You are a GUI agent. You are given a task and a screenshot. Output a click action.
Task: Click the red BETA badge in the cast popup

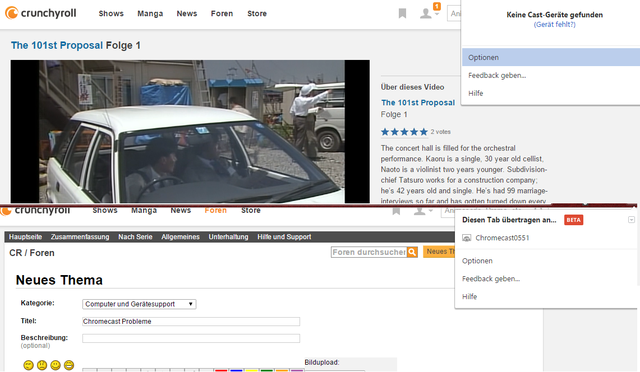tap(573, 220)
